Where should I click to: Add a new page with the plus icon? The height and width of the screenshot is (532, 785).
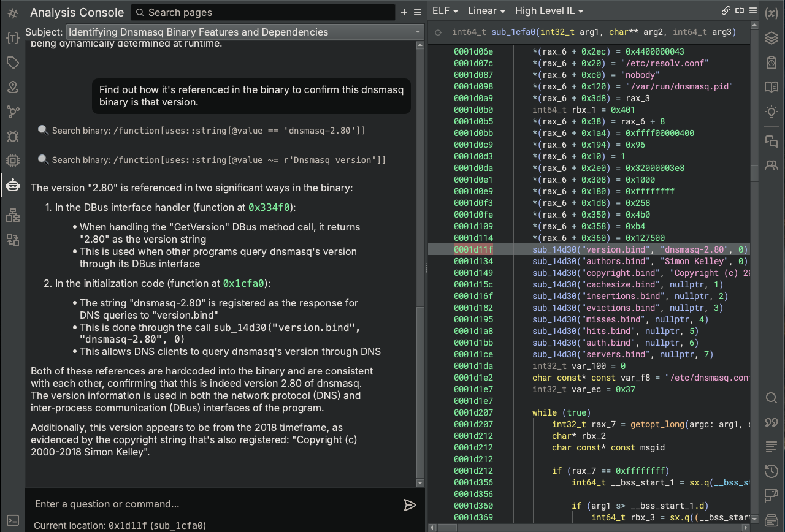pos(404,12)
